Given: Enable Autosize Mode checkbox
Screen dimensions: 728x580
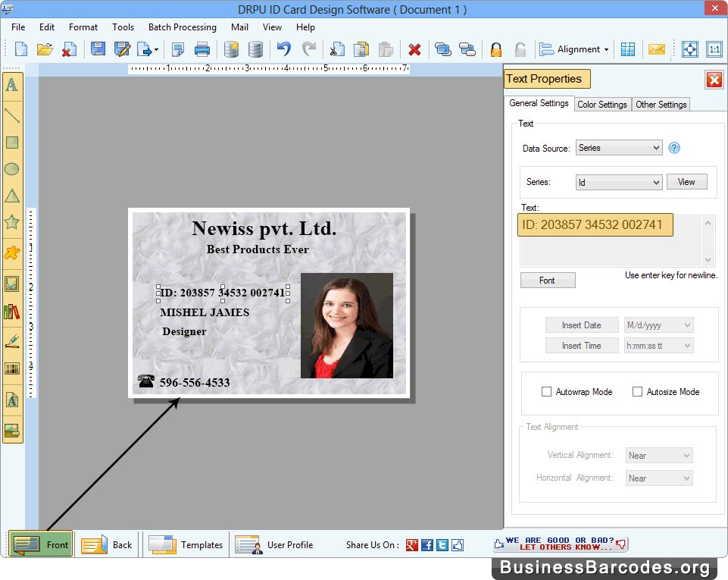Looking at the screenshot, I should pos(637,392).
